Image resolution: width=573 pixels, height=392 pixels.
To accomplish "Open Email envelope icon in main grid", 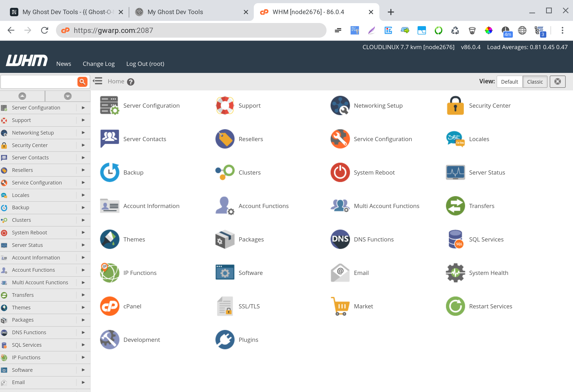I will [x=340, y=273].
